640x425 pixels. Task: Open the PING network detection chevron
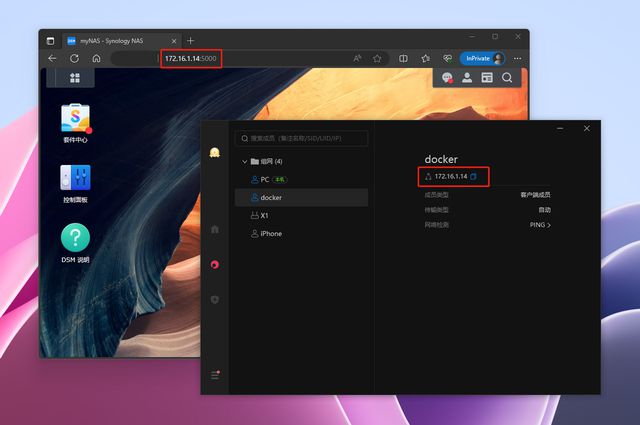pos(548,226)
